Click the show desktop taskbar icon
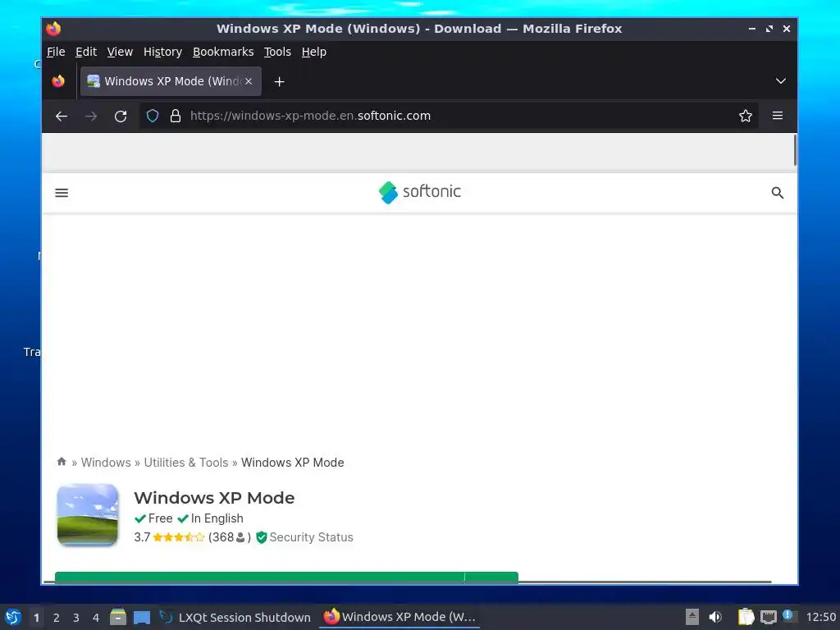Viewport: 840px width, 630px height. (x=142, y=617)
